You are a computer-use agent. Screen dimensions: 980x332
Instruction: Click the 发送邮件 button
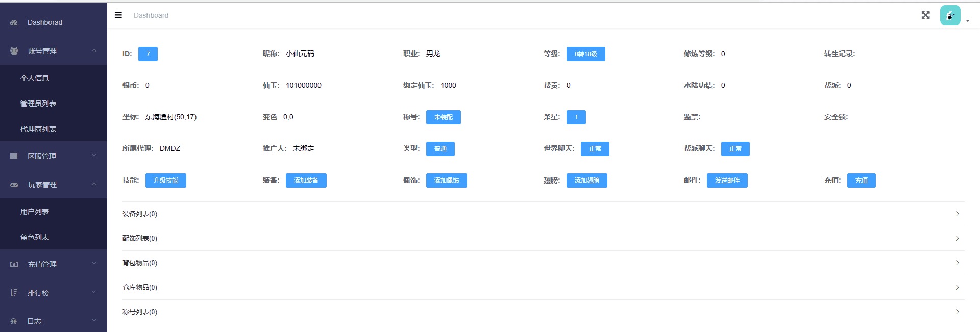click(x=727, y=181)
